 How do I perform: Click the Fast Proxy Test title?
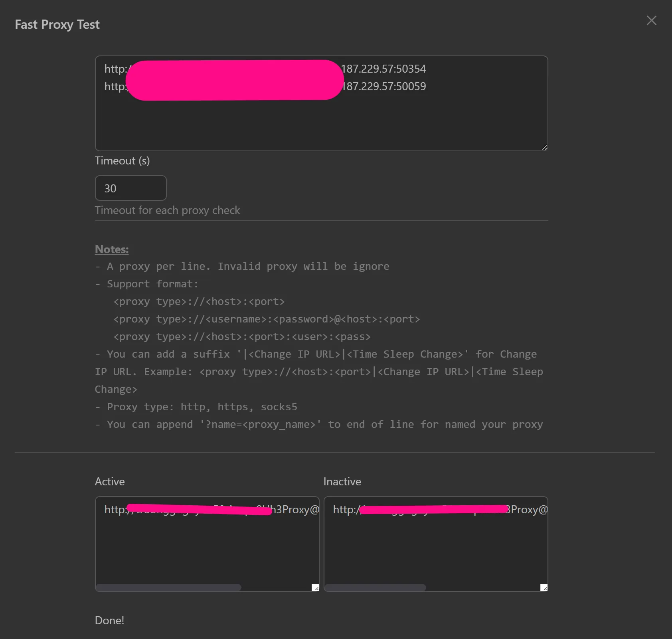[x=57, y=24]
